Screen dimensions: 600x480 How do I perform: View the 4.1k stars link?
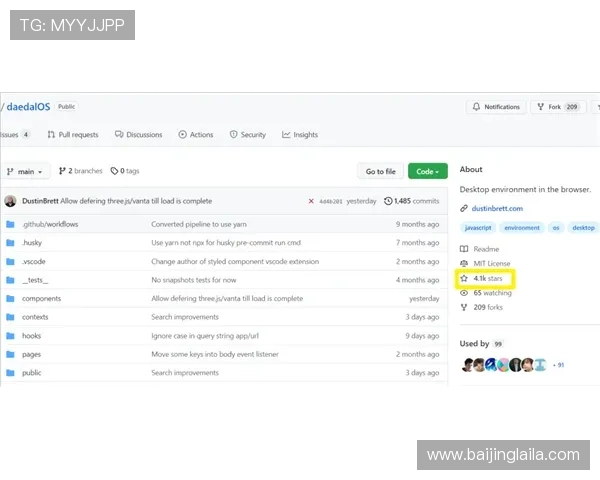click(x=488, y=278)
